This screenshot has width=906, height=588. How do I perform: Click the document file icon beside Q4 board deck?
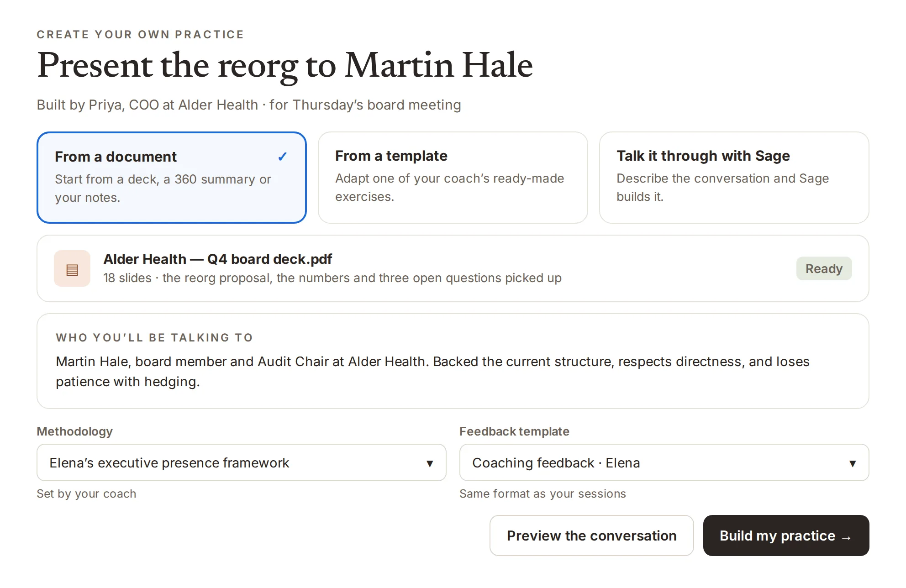(72, 268)
